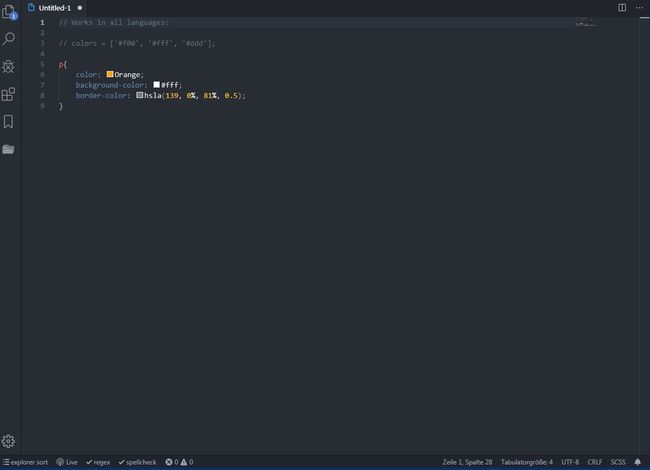Click the notifications bell in status bar
650x470 pixels.
pos(638,462)
